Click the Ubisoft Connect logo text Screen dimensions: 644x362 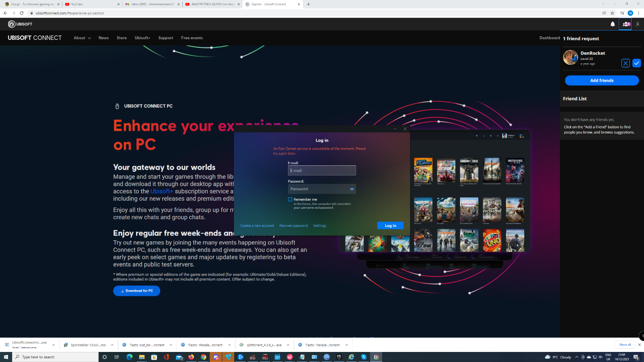click(35, 38)
